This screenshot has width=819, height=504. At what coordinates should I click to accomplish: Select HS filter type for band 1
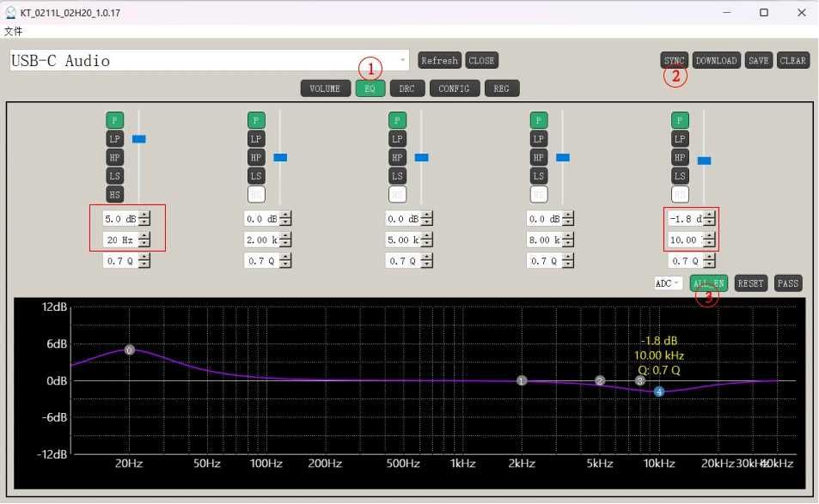tap(115, 195)
